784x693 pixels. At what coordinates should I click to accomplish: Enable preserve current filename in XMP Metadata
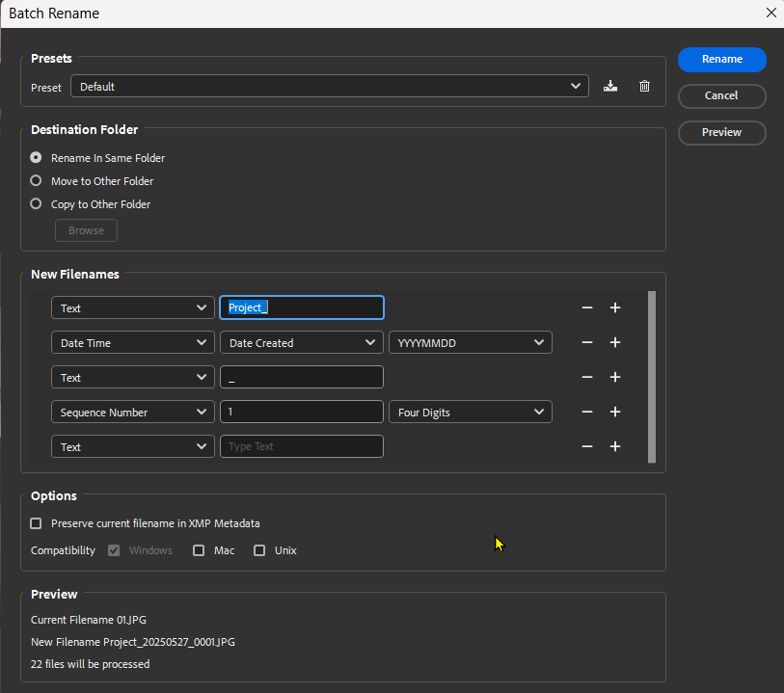[x=36, y=523]
